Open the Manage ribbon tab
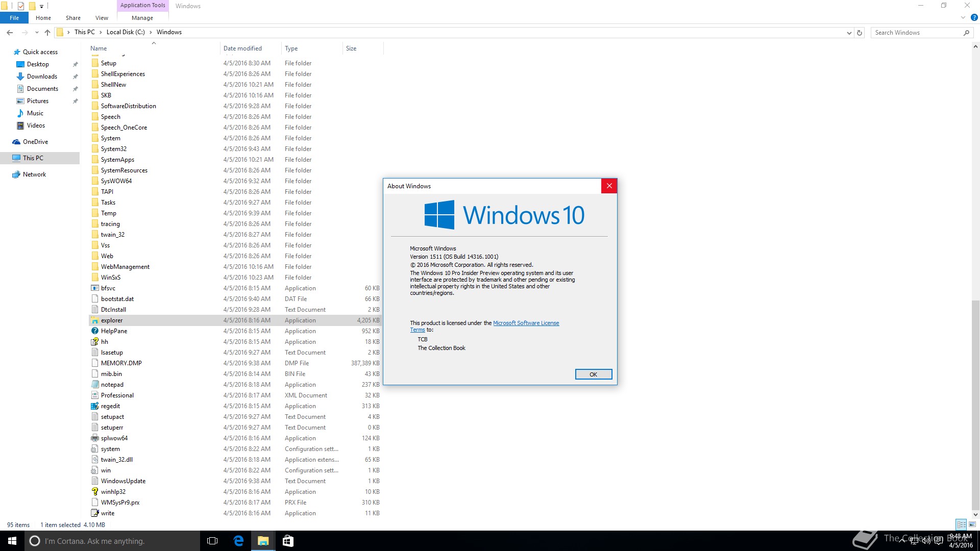980x551 pixels. (142, 18)
